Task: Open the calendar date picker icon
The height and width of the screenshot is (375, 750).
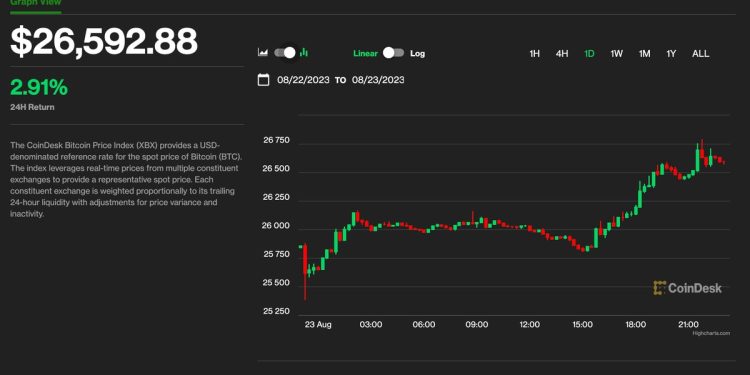Action: click(x=264, y=79)
